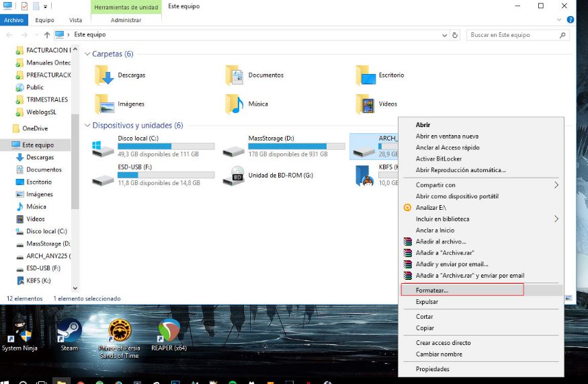Open the Música folder icon
The image size is (588, 384).
[235, 104]
